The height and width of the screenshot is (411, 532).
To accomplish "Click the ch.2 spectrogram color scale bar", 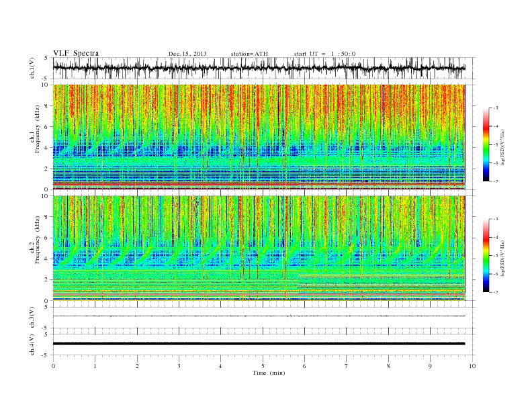I will 486,255.
